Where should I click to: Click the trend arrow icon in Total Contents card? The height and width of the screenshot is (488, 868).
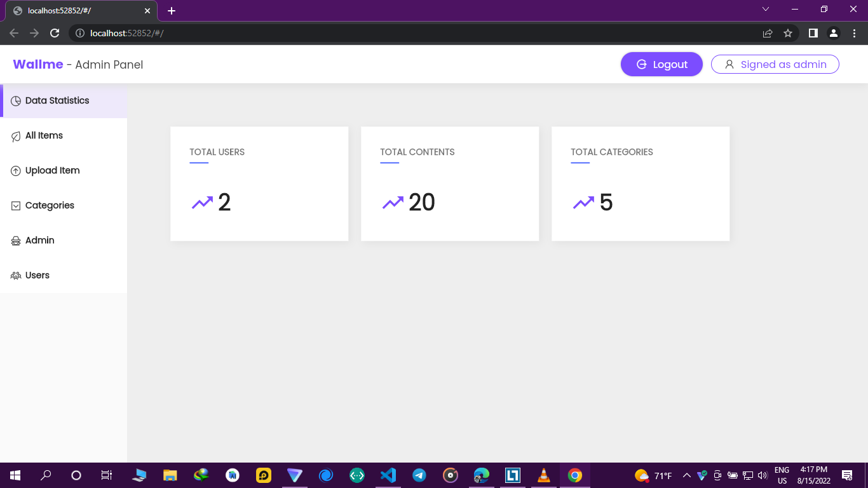click(x=393, y=203)
